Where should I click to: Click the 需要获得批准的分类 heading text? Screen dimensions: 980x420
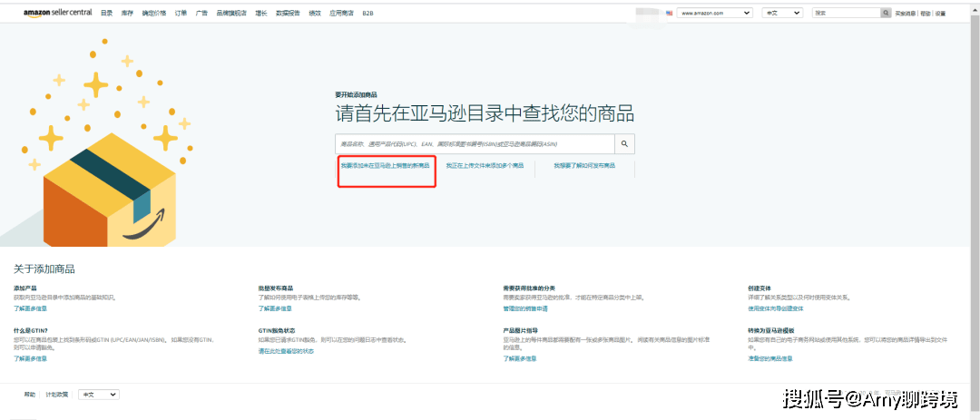coord(529,288)
